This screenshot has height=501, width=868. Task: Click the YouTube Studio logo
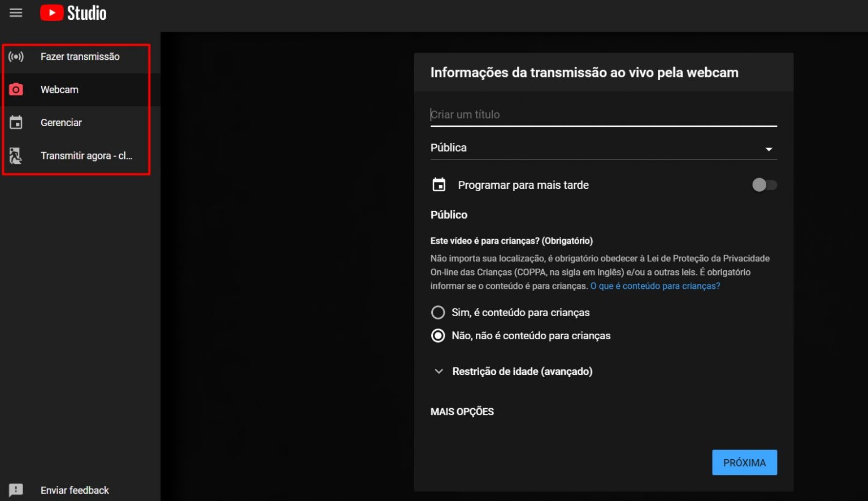tap(73, 12)
